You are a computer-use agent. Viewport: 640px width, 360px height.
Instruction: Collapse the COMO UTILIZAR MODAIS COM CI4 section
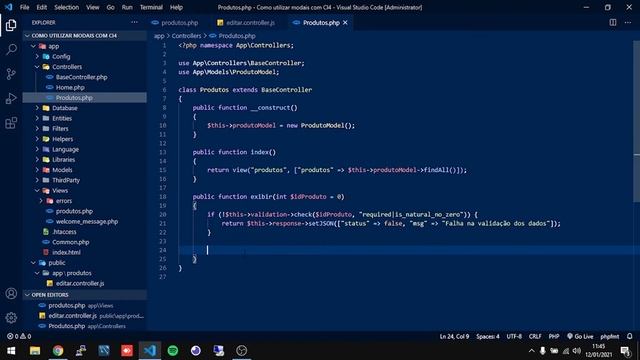coord(85,36)
